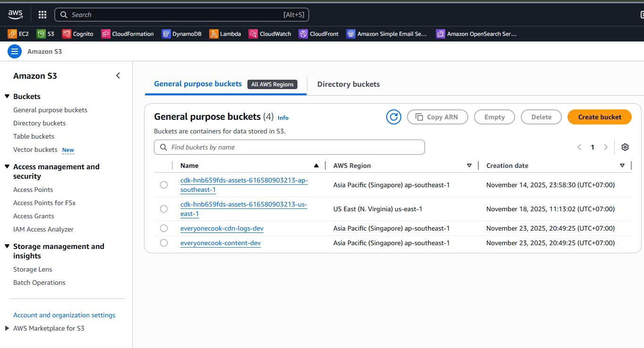The image size is (644, 348).
Task: Click the All AWS Regions badge
Action: click(x=272, y=84)
